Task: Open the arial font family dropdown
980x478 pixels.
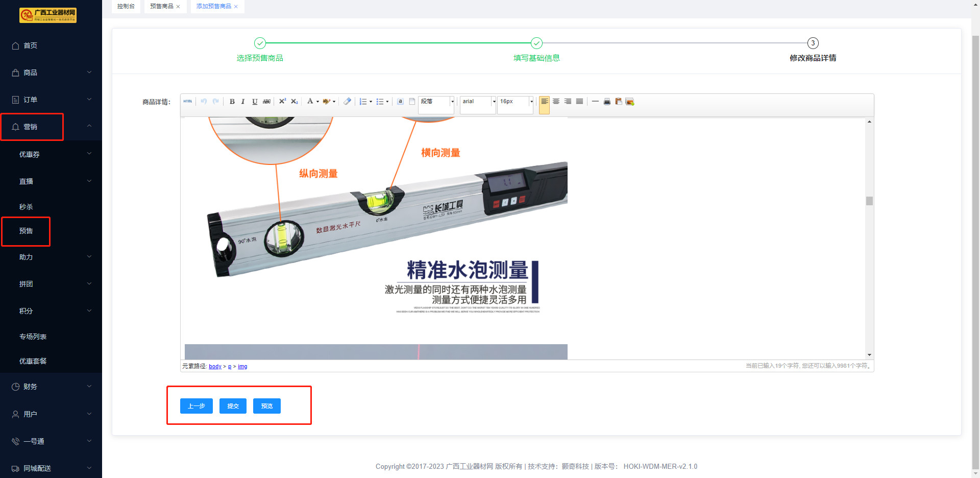Action: 478,102
